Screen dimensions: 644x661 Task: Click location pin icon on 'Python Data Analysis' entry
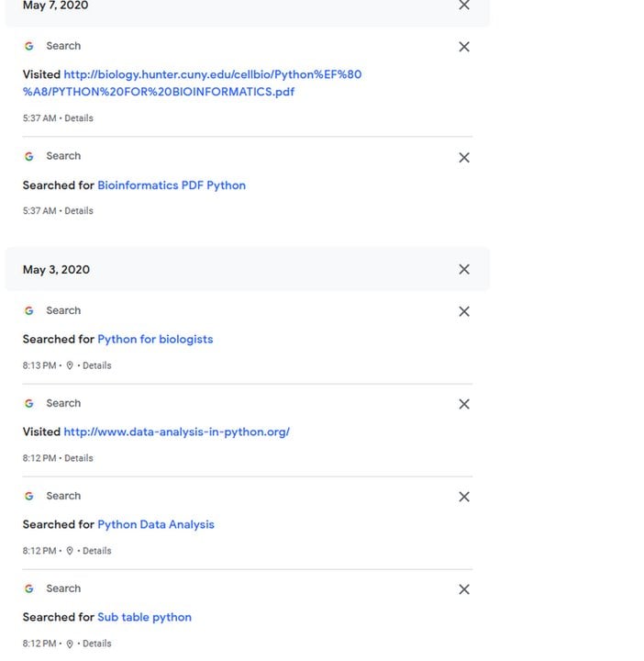point(70,551)
